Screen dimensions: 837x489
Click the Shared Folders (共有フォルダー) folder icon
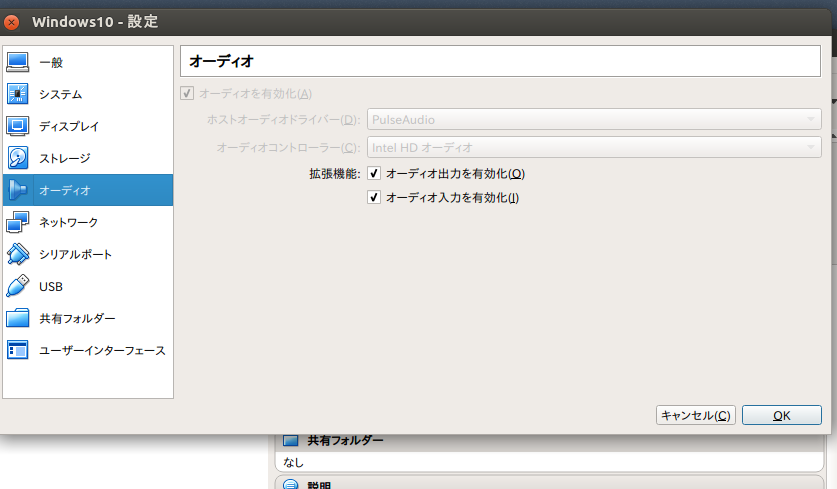tap(18, 318)
